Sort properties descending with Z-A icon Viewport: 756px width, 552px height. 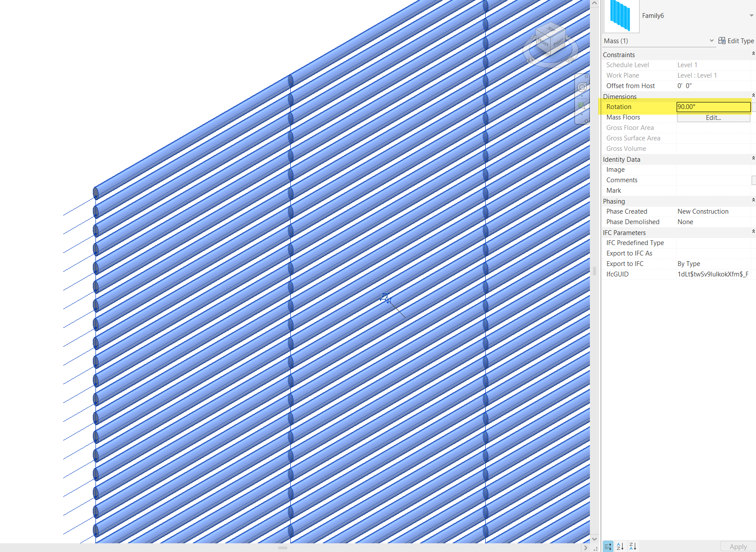[632, 546]
